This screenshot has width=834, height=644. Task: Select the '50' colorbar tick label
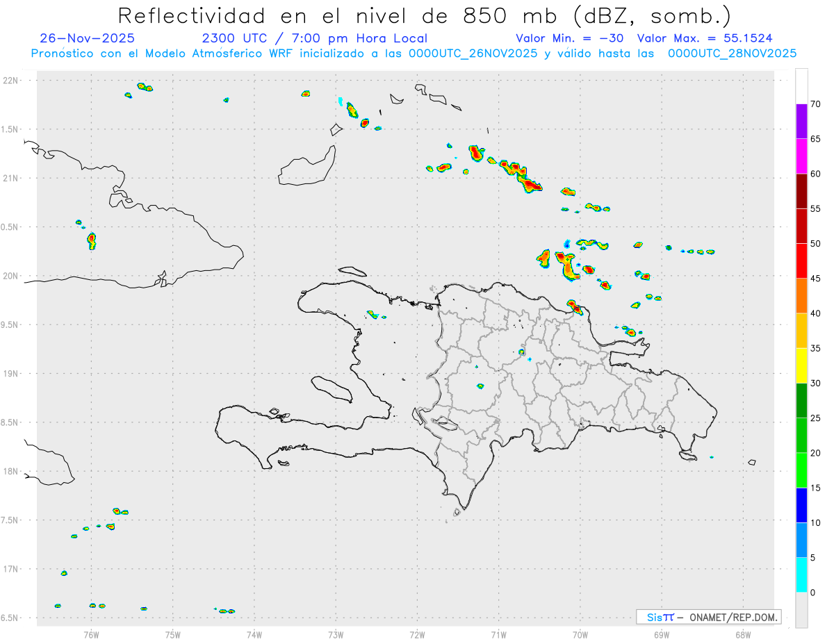pyautogui.click(x=816, y=244)
